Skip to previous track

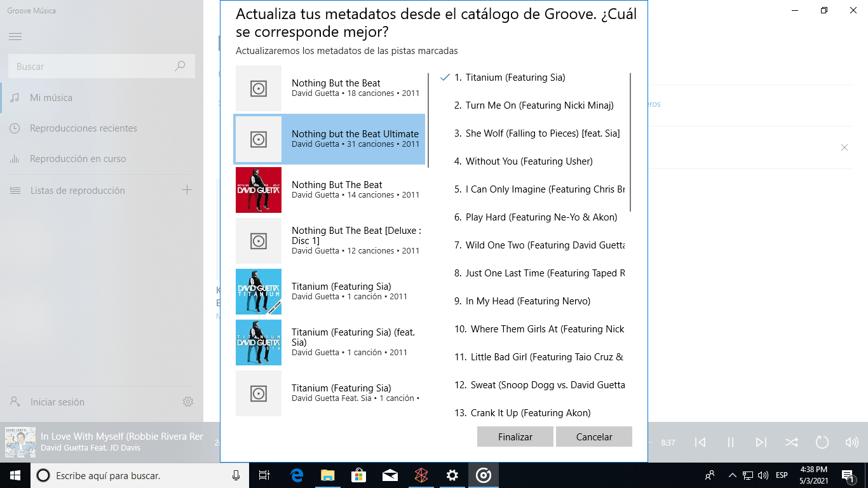(x=700, y=442)
